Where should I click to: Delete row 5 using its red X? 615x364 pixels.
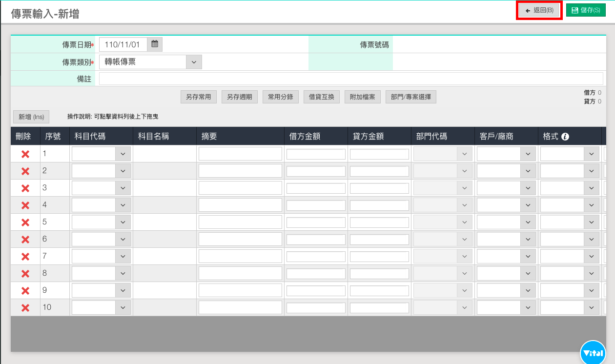pyautogui.click(x=25, y=222)
